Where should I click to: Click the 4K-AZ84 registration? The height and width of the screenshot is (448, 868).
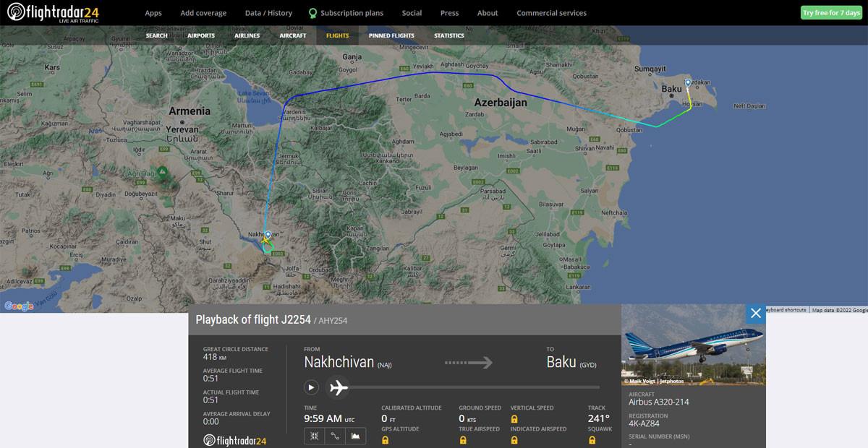645,424
